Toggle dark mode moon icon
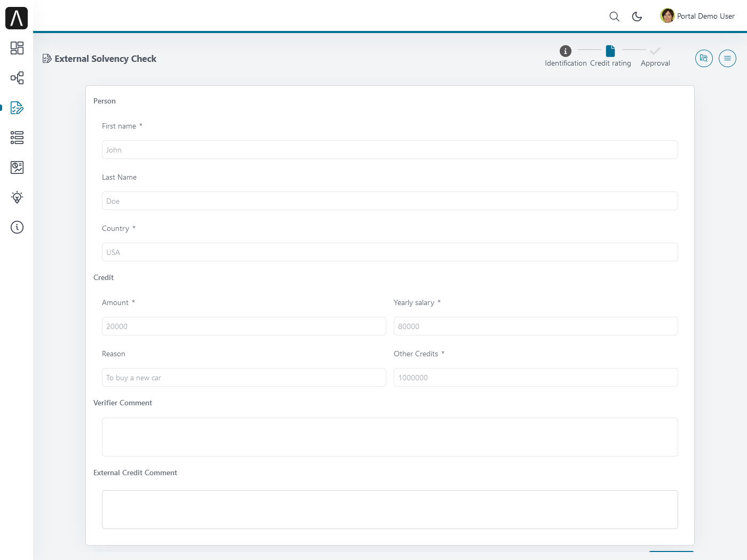The image size is (747, 560). click(x=637, y=17)
